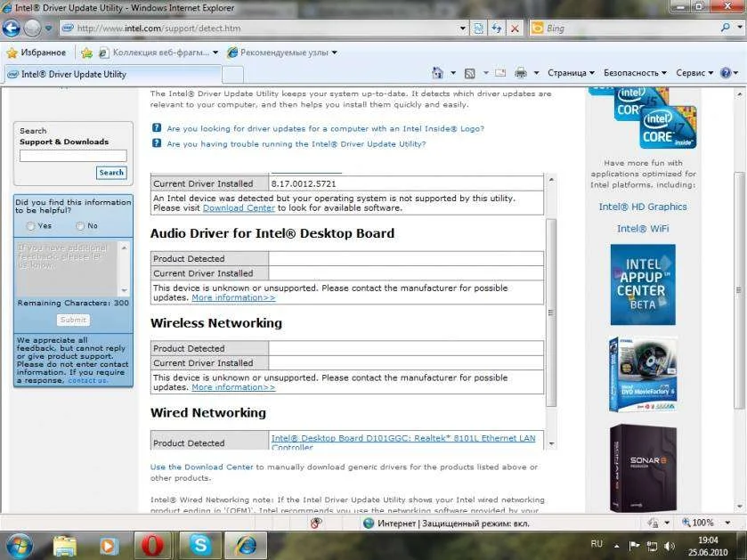Expand Коллекция веб-фрагментов dropdown
The width and height of the screenshot is (747, 560).
point(215,53)
